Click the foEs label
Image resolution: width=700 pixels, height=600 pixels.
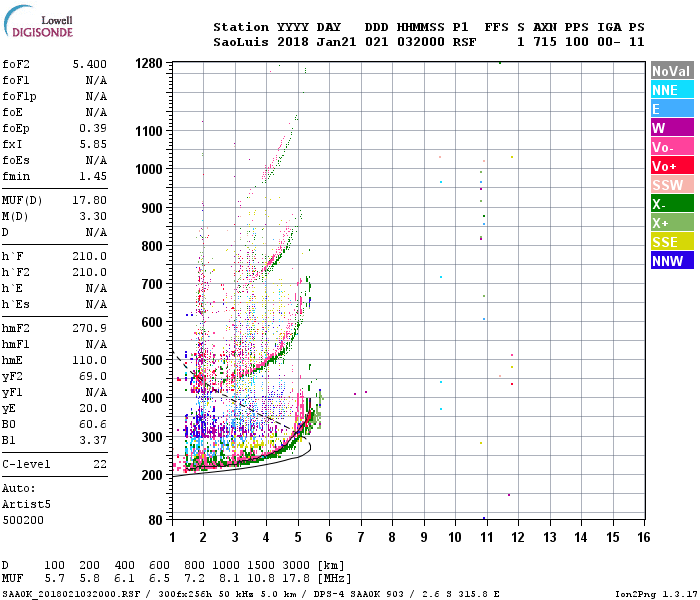16,160
